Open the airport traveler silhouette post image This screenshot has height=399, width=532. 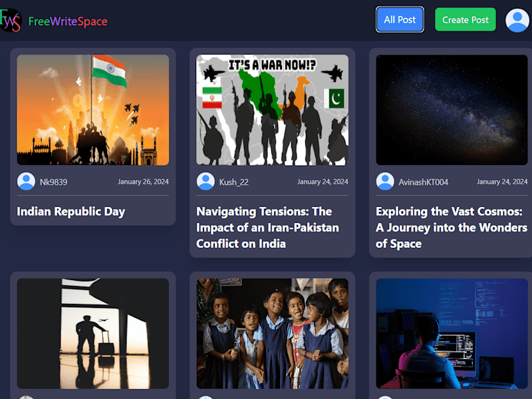(93, 334)
